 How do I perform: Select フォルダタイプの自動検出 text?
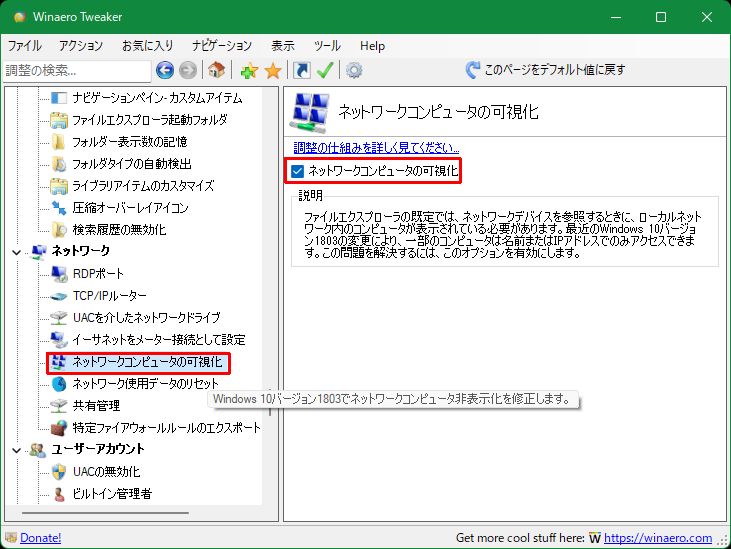pyautogui.click(x=132, y=164)
